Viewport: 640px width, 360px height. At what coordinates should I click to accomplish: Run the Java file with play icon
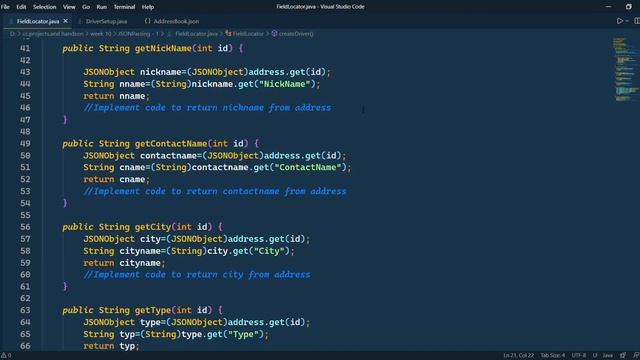coord(620,21)
